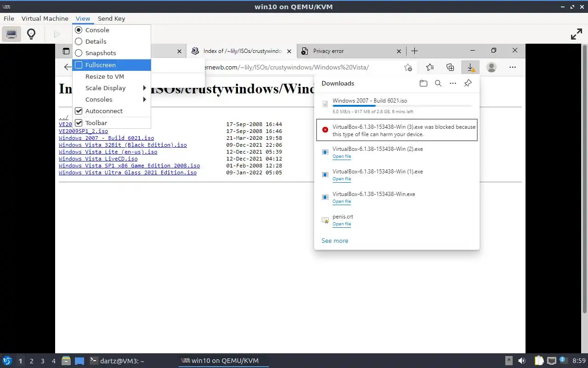Open the Send Key menu
Image resolution: width=588 pixels, height=368 pixels.
[111, 18]
